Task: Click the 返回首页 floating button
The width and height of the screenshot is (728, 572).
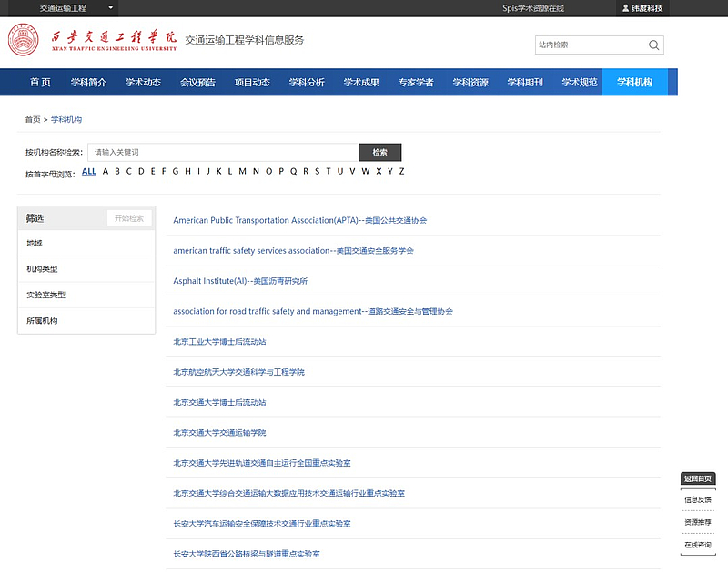Action: click(x=697, y=479)
